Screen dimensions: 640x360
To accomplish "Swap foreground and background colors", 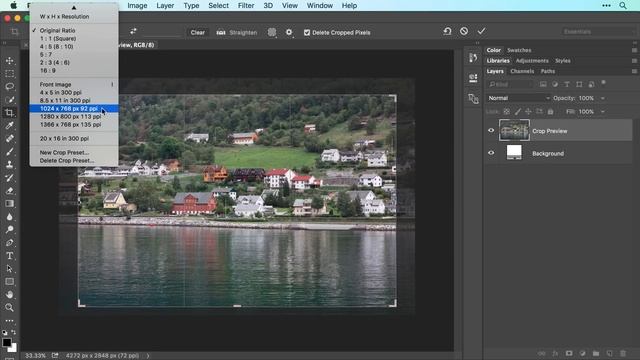I will pyautogui.click(x=14, y=332).
